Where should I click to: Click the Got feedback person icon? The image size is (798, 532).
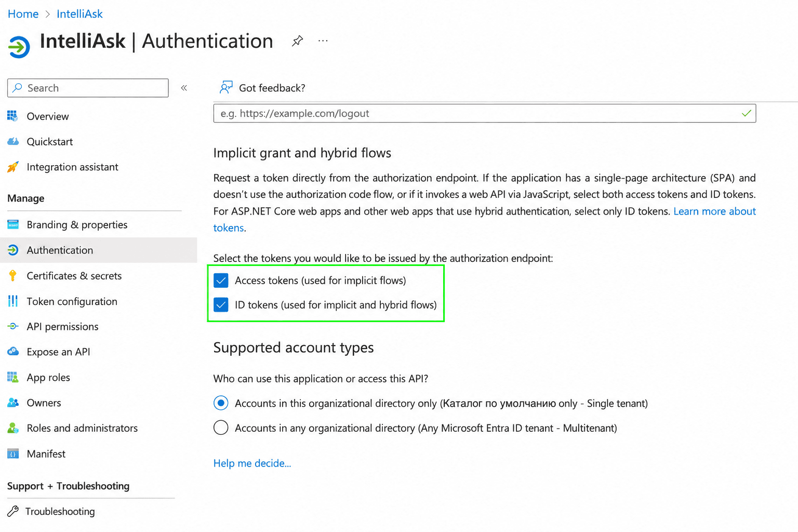tap(226, 87)
